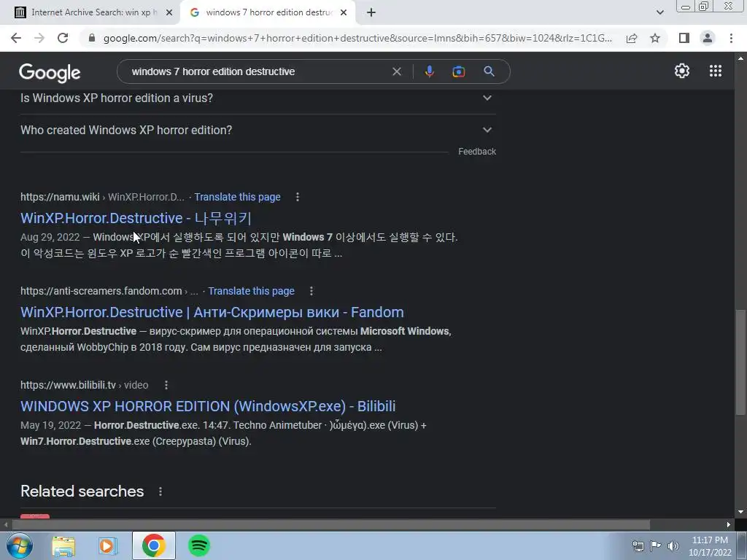The image size is (747, 560).
Task: View site security lock information
Action: coord(92,38)
